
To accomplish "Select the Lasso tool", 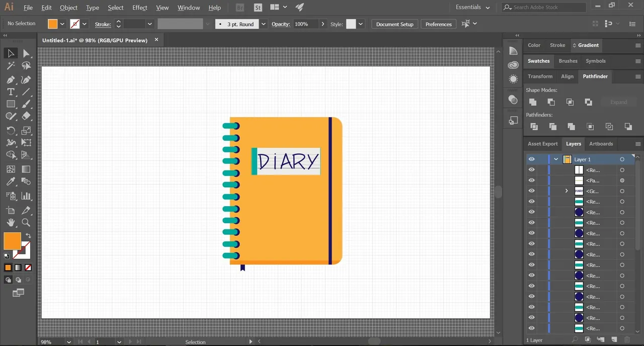I will coord(26,66).
